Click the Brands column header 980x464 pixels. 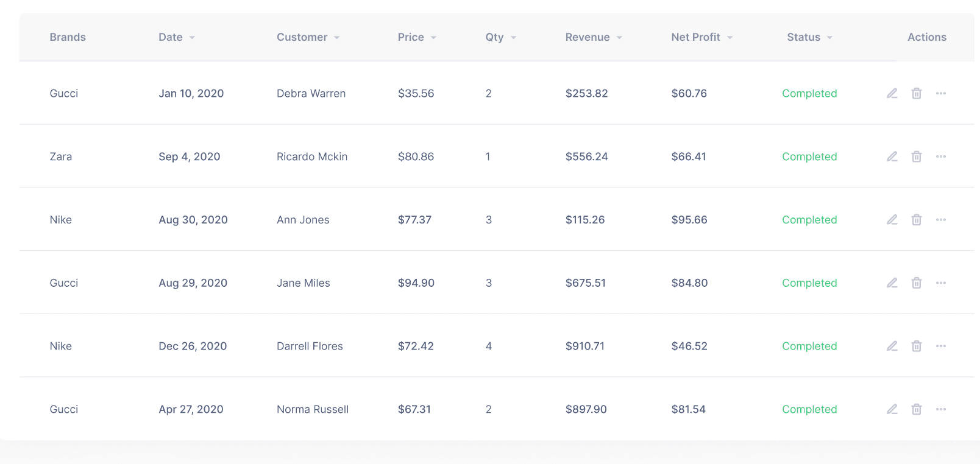[68, 37]
